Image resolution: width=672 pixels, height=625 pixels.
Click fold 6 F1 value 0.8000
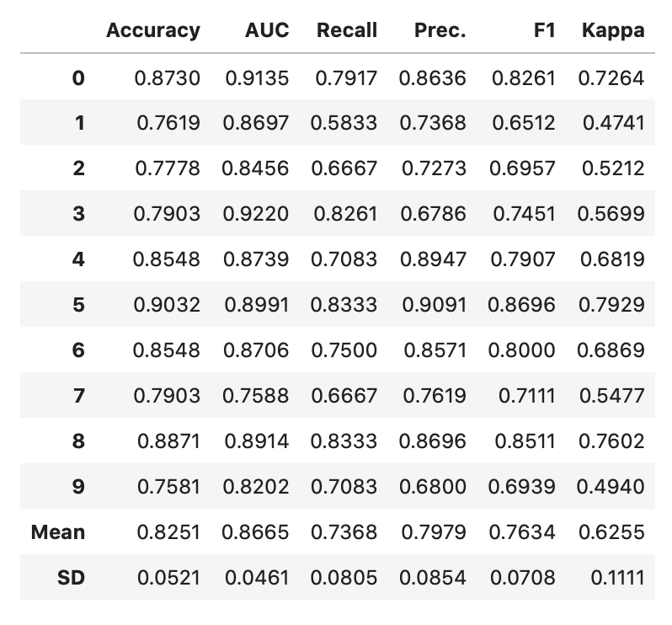(x=524, y=350)
